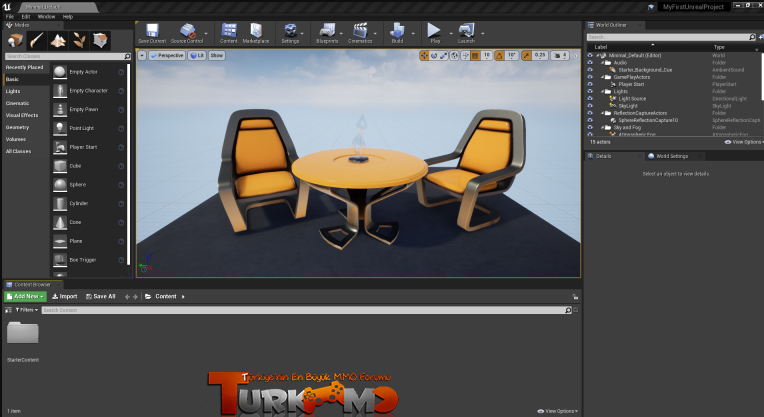
Task: Select the Geometry Editing mode icon
Action: [x=100, y=40]
